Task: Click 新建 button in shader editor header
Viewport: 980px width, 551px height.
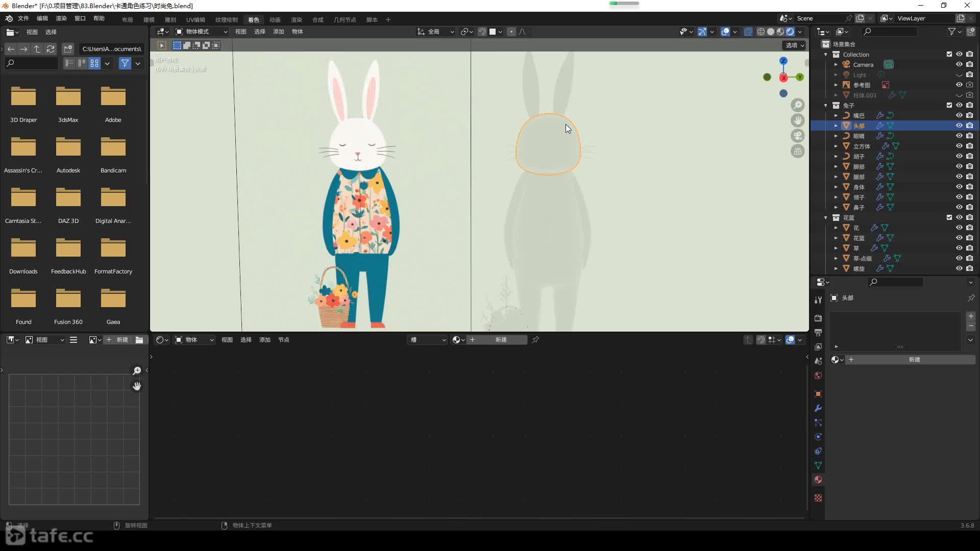Action: [498, 340]
